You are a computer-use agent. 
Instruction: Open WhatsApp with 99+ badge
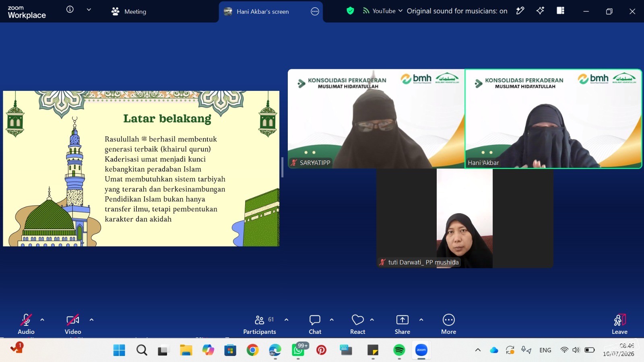[x=299, y=350]
